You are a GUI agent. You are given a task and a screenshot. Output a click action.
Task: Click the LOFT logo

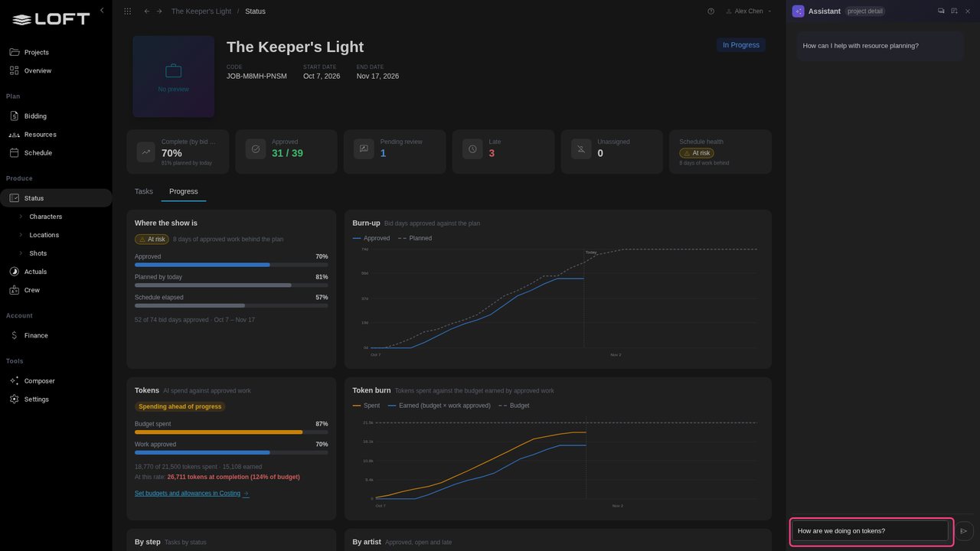(x=51, y=19)
